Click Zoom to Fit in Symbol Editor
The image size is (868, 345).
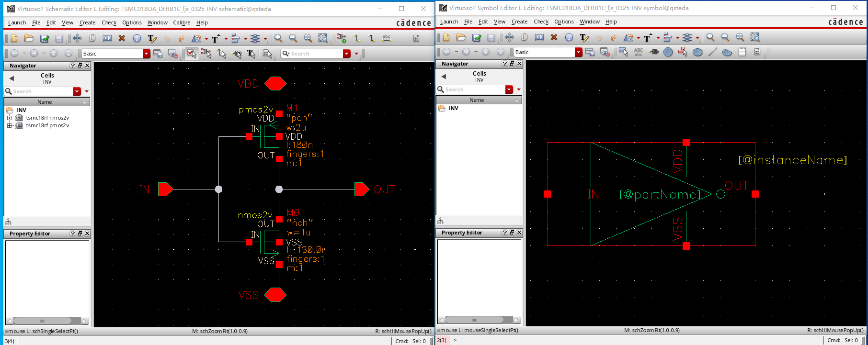(x=740, y=37)
